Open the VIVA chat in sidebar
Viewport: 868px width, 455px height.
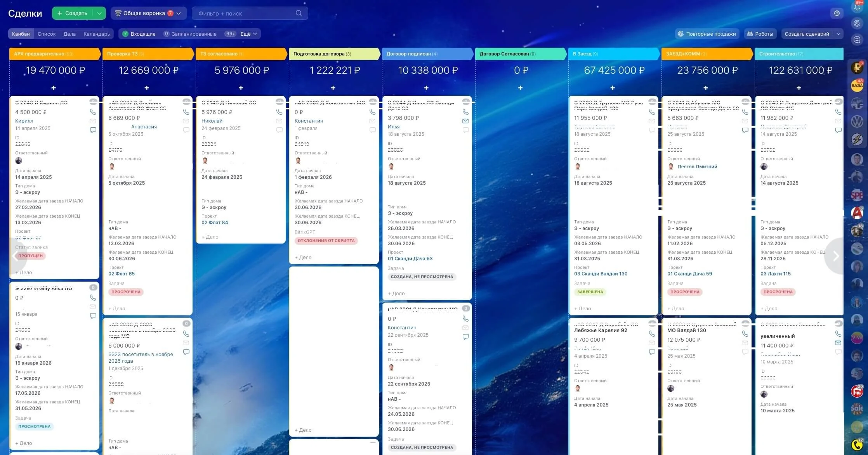857,337
